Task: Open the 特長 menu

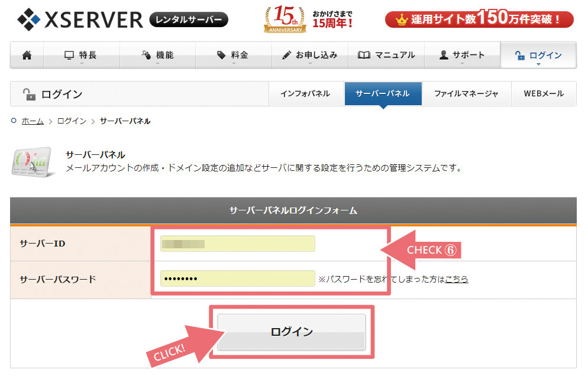Action: pos(82,55)
